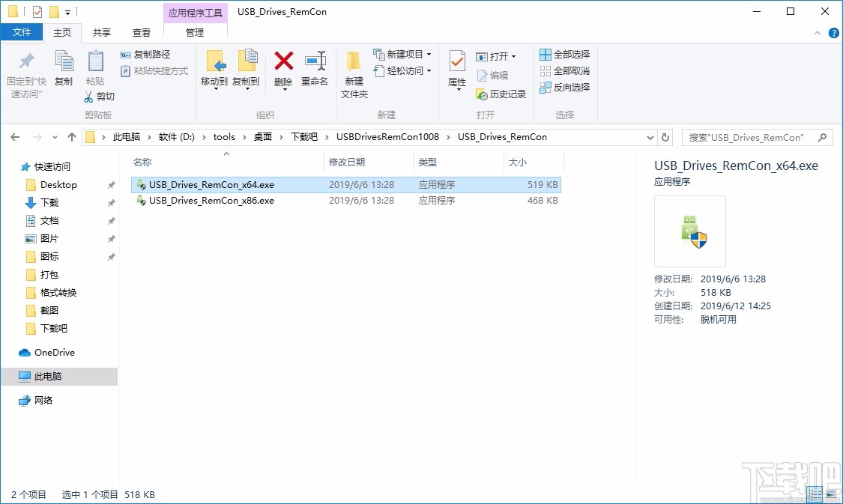Open the 文件 (File) menu
The height and width of the screenshot is (504, 843).
click(22, 32)
